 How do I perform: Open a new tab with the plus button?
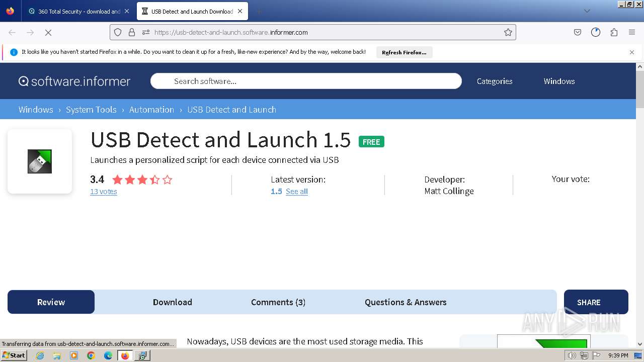(259, 11)
